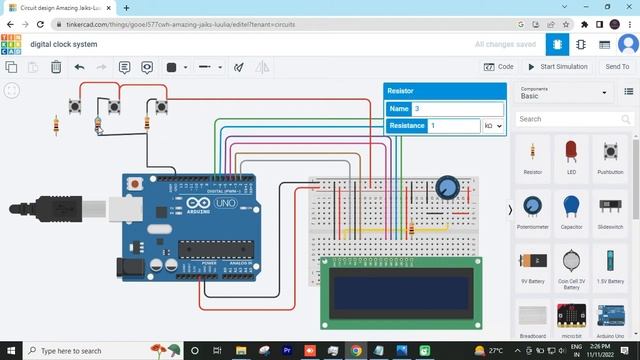Select the Potentiometer component
640x360 pixels.
(x=533, y=213)
